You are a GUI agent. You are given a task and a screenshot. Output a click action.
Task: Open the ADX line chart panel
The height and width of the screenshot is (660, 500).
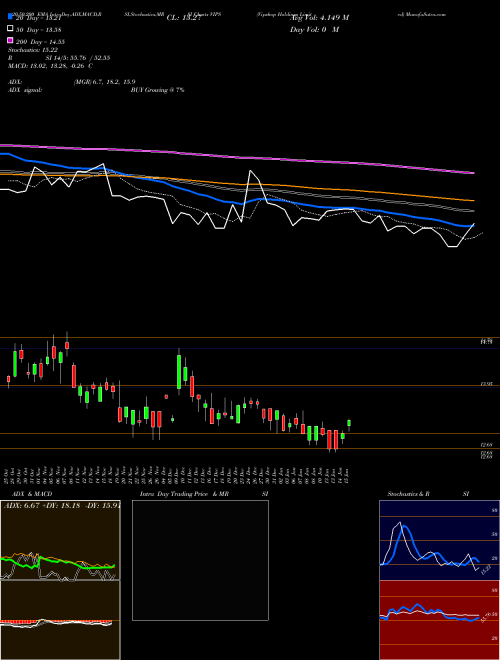[60, 540]
